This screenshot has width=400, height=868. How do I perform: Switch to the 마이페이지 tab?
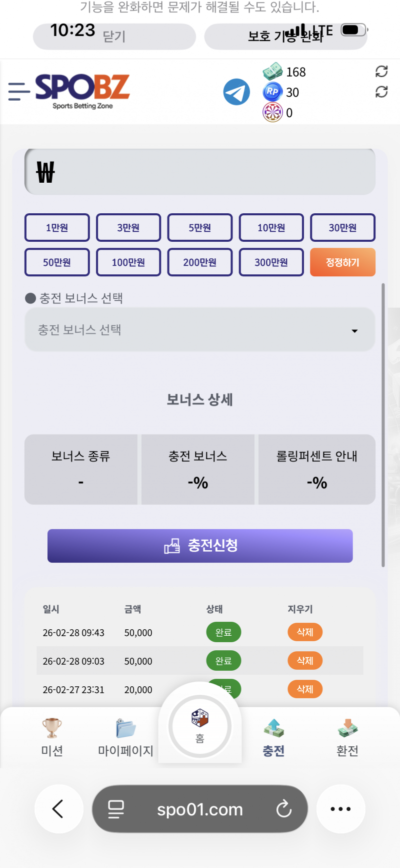coord(125,737)
